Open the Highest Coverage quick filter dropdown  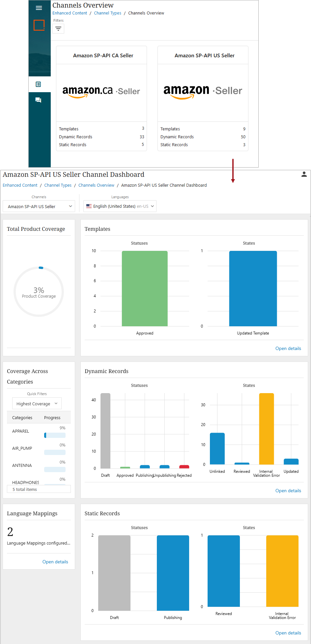click(37, 404)
